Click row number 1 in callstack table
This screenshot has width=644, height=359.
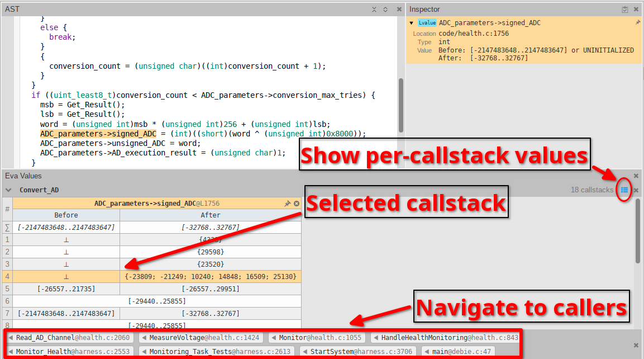7,240
